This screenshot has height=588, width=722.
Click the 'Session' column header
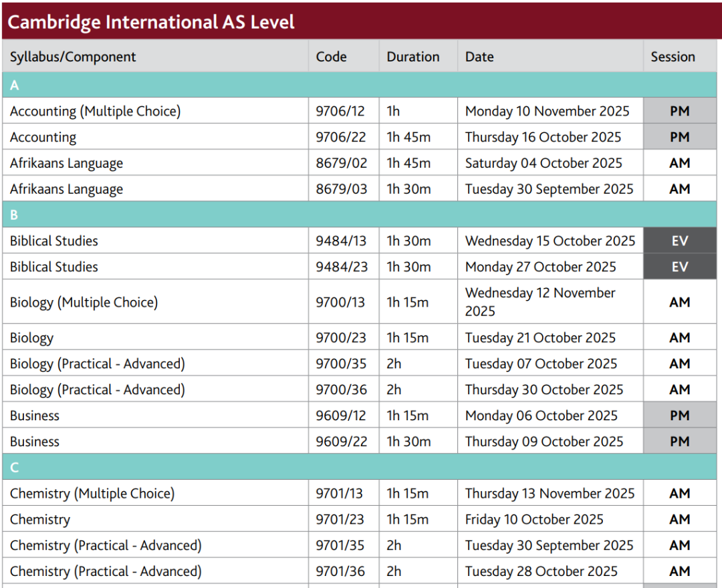673,57
